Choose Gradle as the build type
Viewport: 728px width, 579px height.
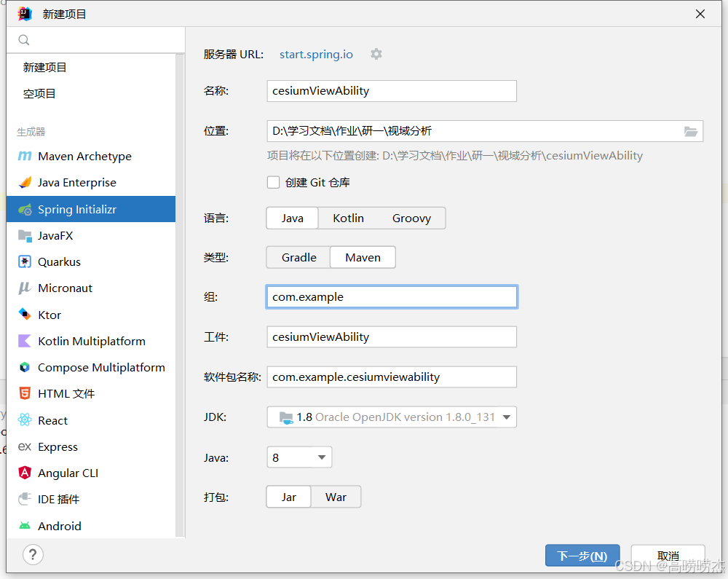click(298, 258)
